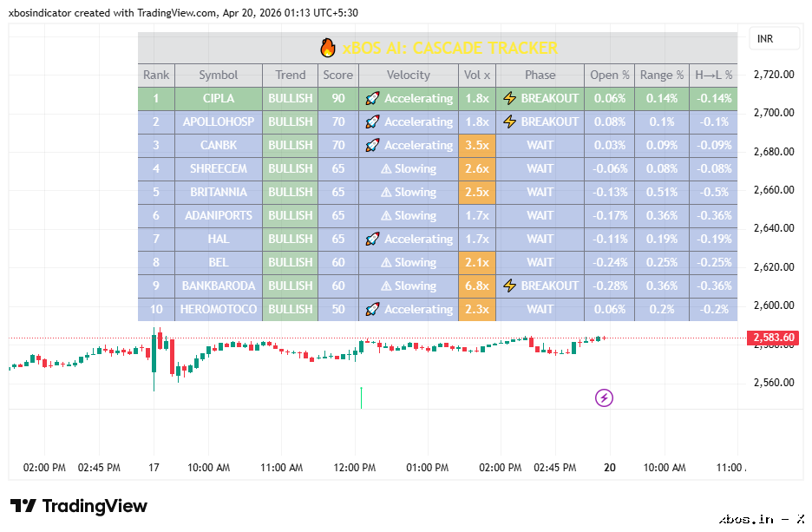
Task: Click the lightning bolt icon in the BANKBARODA row
Action: (x=509, y=286)
